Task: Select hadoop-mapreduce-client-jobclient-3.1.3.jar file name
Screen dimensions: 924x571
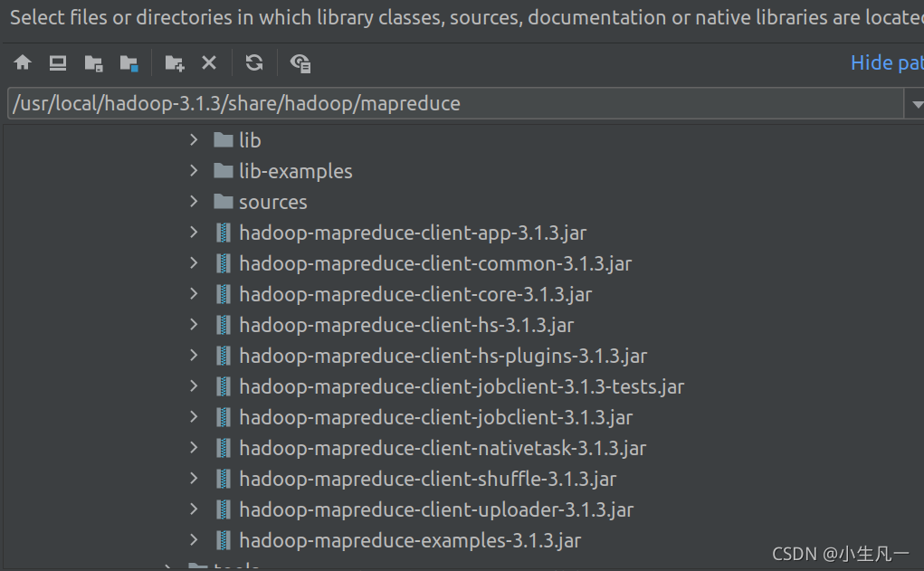Action: pyautogui.click(x=436, y=418)
